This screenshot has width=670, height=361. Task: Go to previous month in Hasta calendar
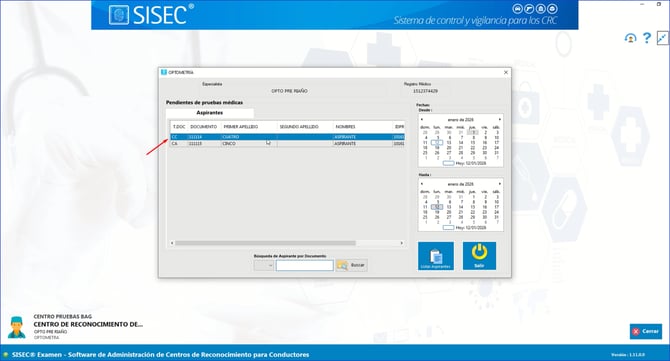point(422,184)
